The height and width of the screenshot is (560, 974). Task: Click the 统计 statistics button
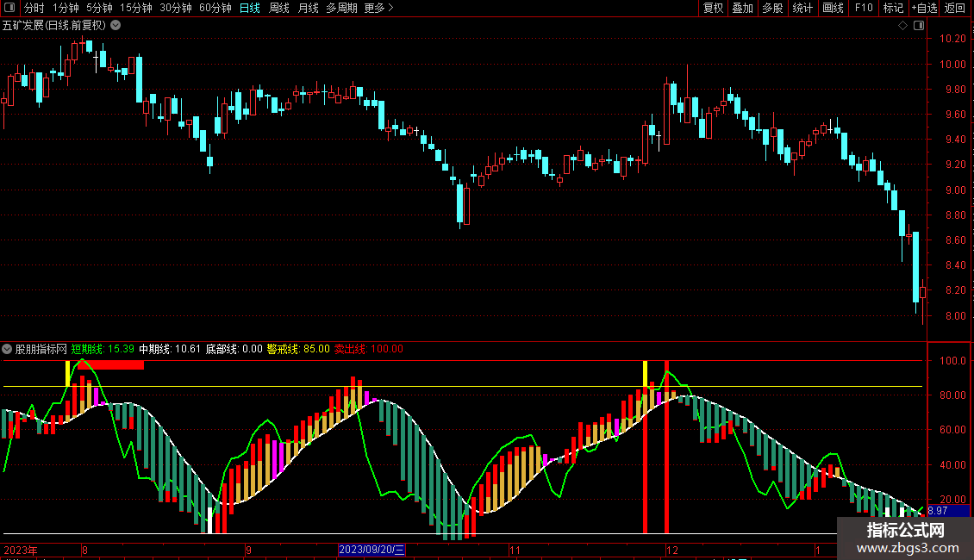click(x=802, y=8)
